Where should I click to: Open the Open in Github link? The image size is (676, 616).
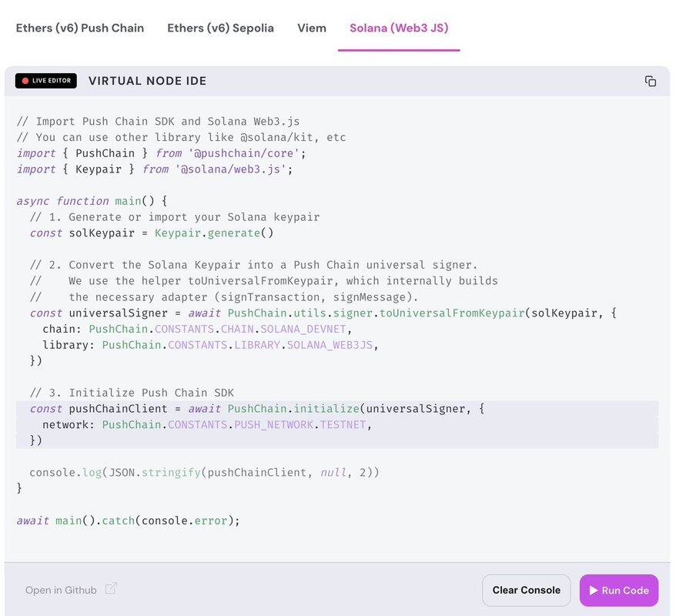pyautogui.click(x=61, y=590)
